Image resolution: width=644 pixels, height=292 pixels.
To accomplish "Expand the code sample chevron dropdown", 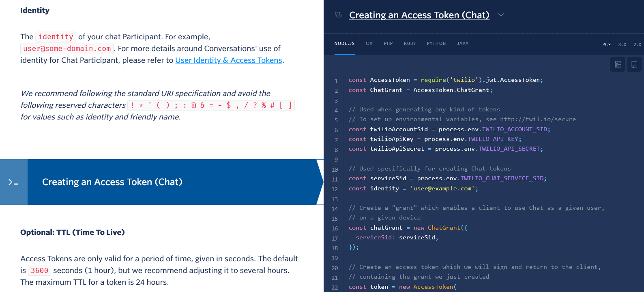I will 501,15.
